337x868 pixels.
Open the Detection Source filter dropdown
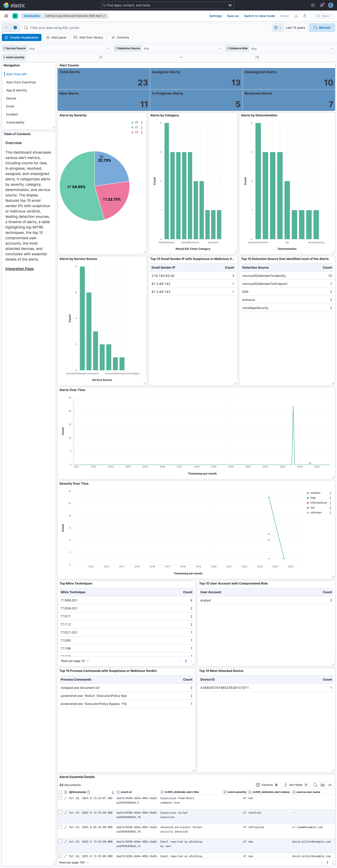click(182, 48)
